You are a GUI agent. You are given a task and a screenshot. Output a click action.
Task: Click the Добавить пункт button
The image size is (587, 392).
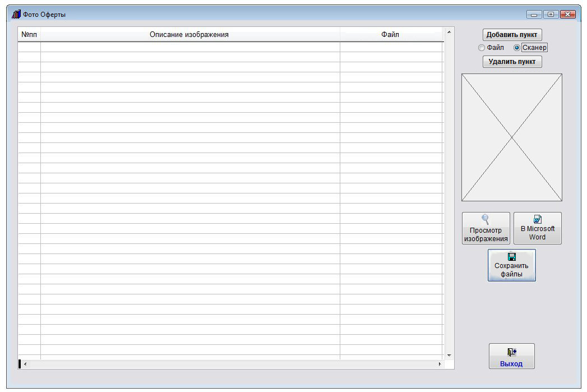click(x=512, y=35)
